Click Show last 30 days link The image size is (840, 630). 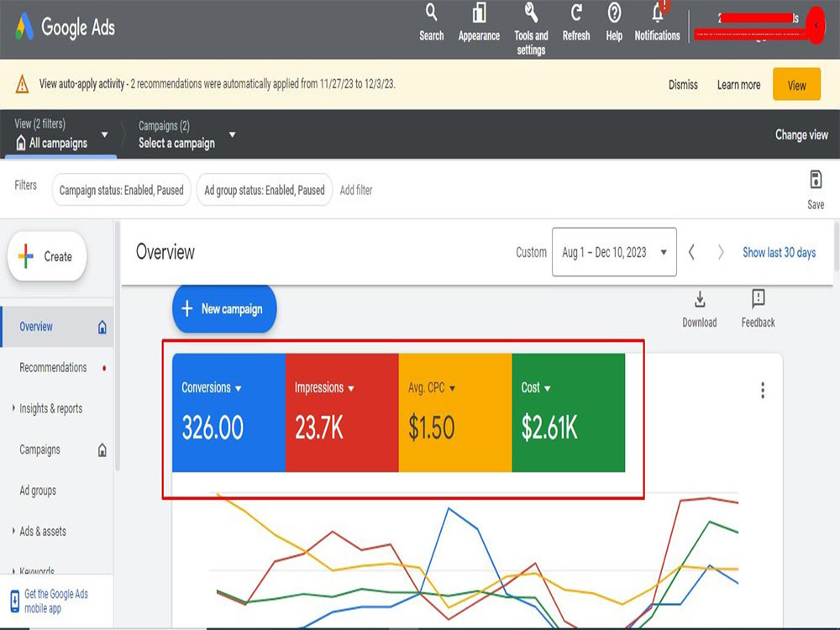click(779, 252)
